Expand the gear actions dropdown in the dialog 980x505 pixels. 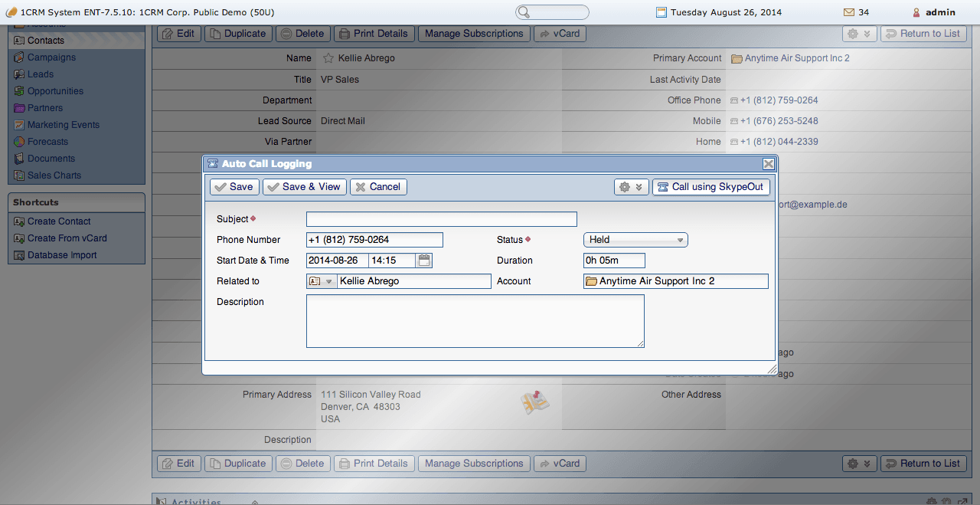click(631, 186)
